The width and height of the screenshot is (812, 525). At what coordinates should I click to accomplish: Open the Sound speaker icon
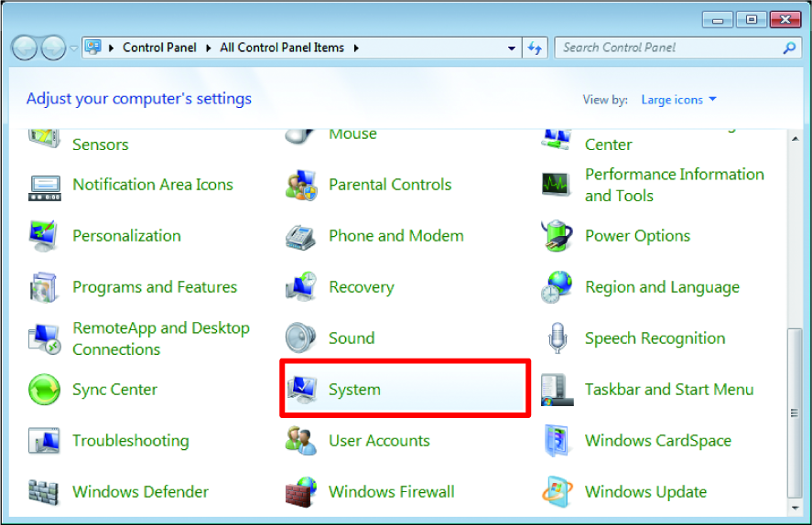coord(301,338)
